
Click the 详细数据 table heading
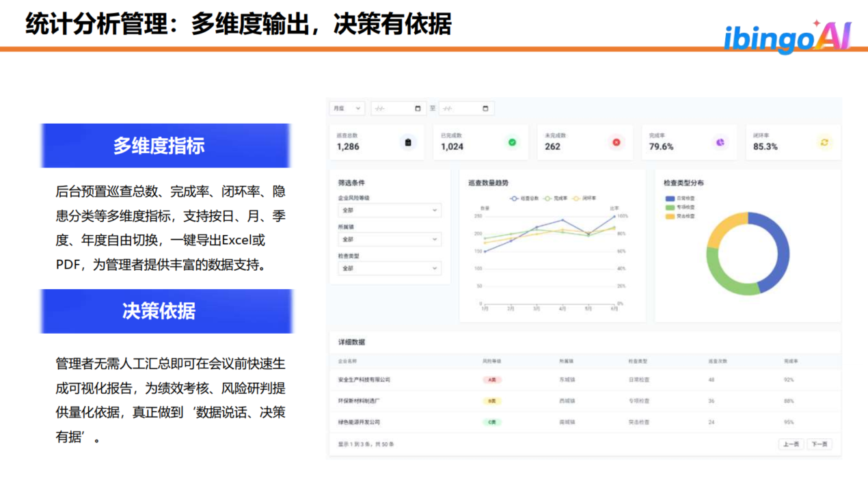(x=351, y=342)
